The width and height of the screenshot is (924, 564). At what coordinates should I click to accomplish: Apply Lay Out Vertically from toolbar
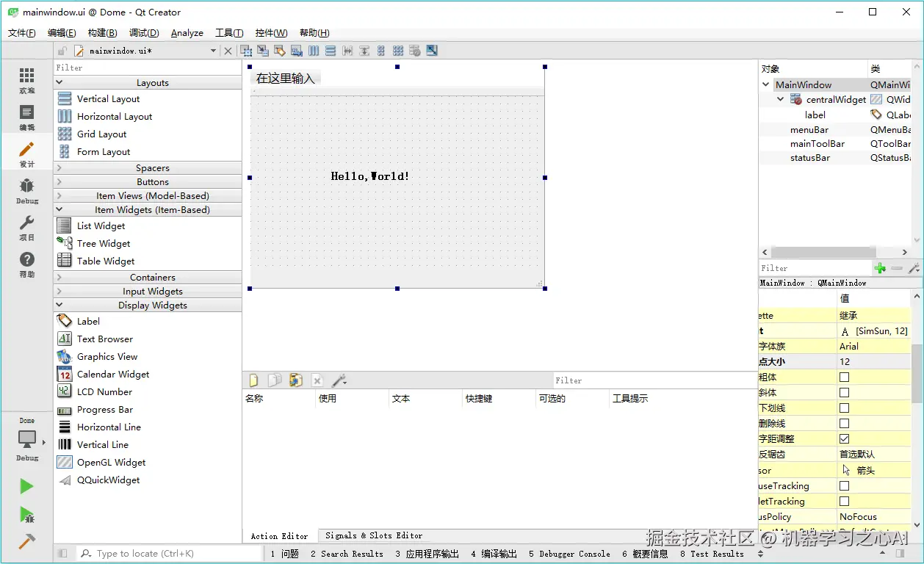click(331, 51)
